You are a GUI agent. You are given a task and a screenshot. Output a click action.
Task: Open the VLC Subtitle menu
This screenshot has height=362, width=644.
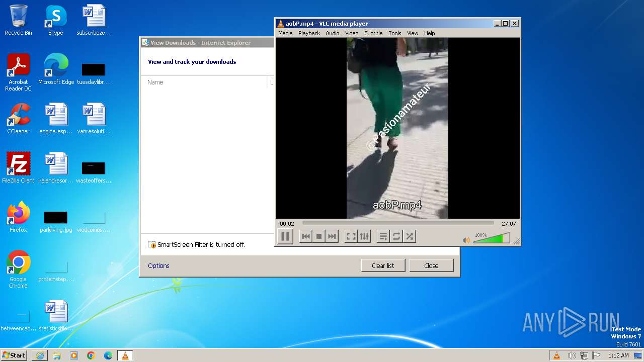pyautogui.click(x=373, y=33)
